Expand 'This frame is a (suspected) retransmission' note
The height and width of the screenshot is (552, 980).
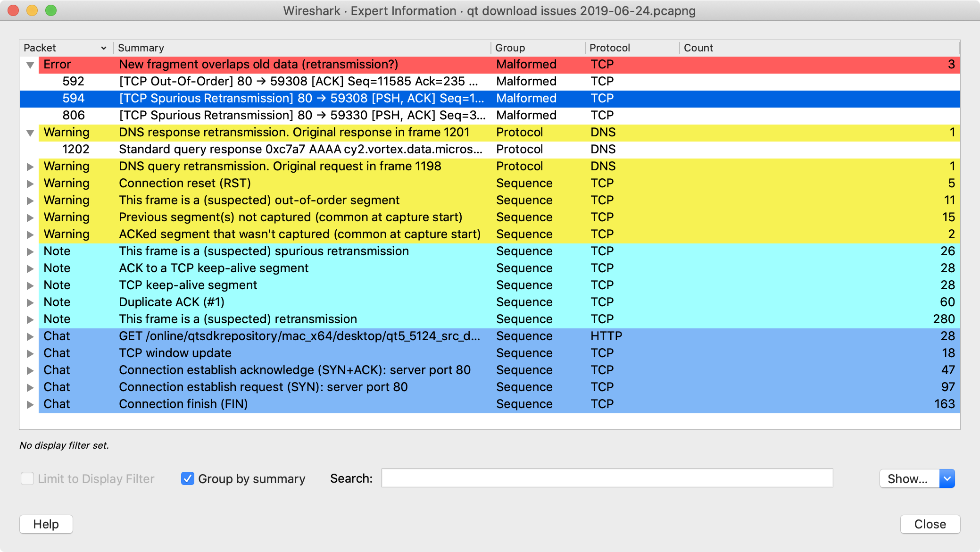30,319
